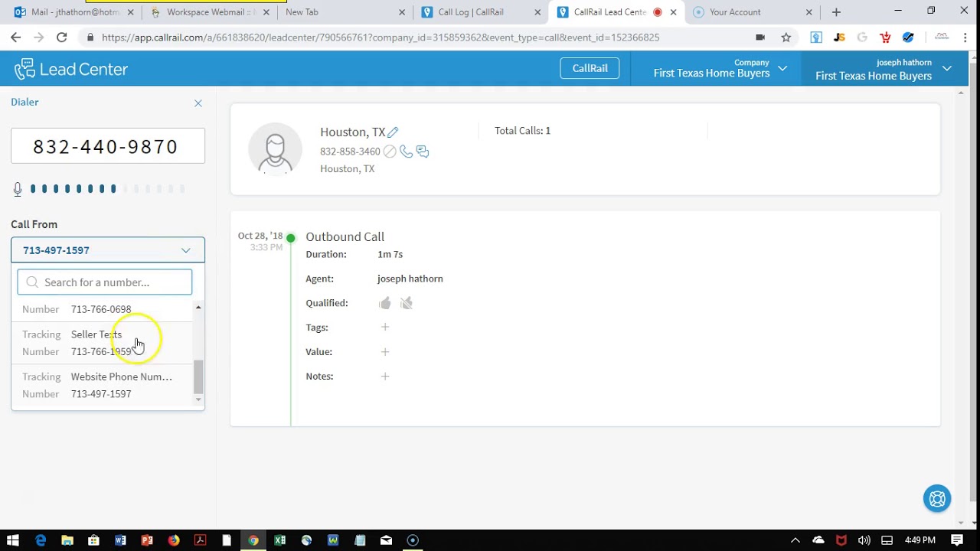Click the dialed number field 832-440-9870
Viewport: 980px width, 551px height.
[108, 146]
